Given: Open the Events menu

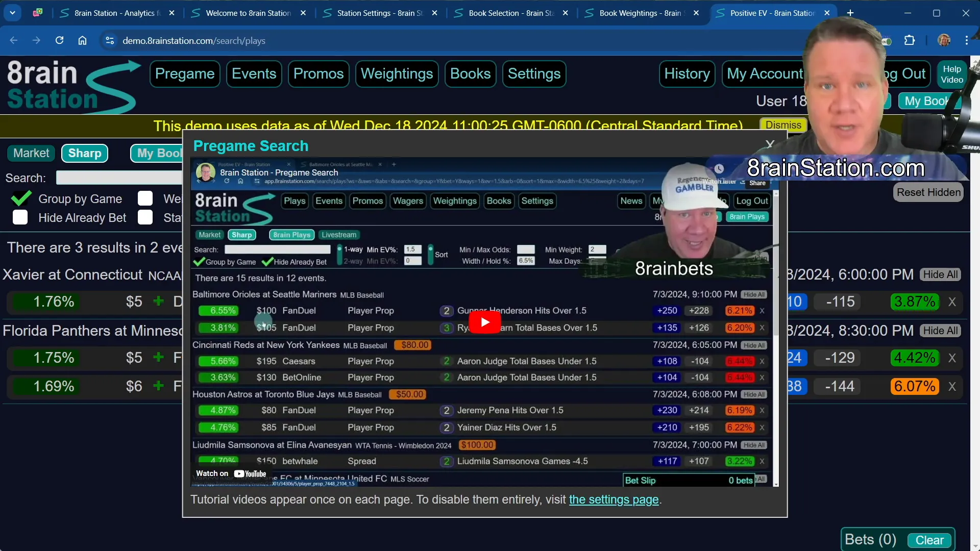Looking at the screenshot, I should (x=254, y=74).
